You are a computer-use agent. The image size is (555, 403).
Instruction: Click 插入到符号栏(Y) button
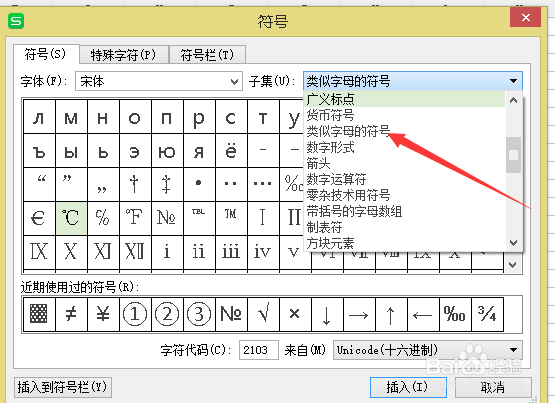[63, 387]
